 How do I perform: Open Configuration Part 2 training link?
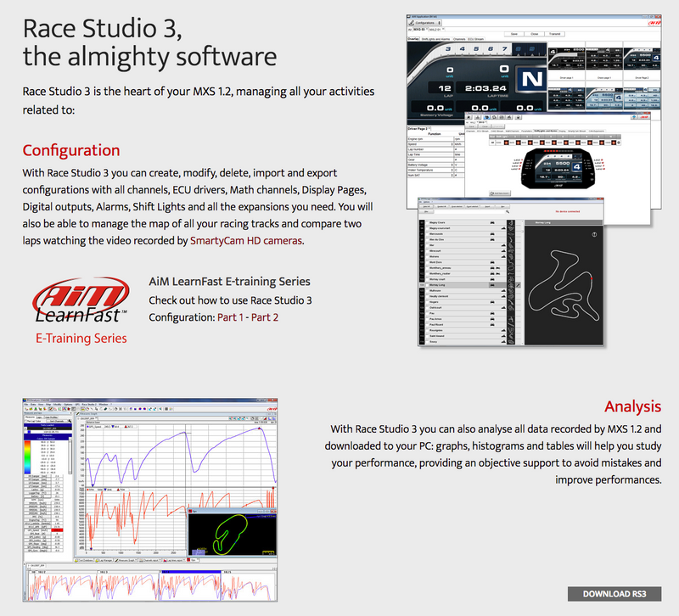tap(265, 317)
